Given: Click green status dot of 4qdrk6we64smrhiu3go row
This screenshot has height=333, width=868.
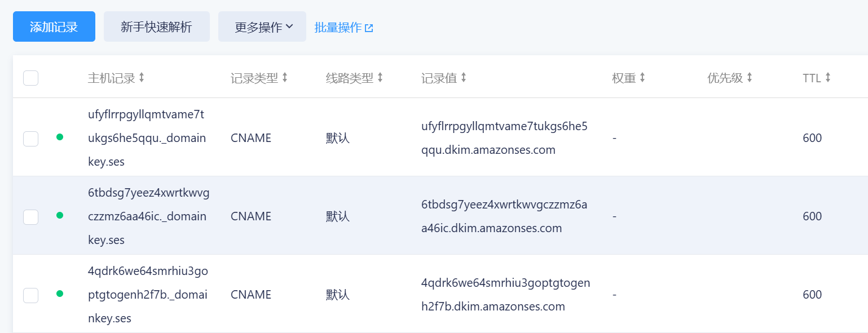Looking at the screenshot, I should point(60,294).
